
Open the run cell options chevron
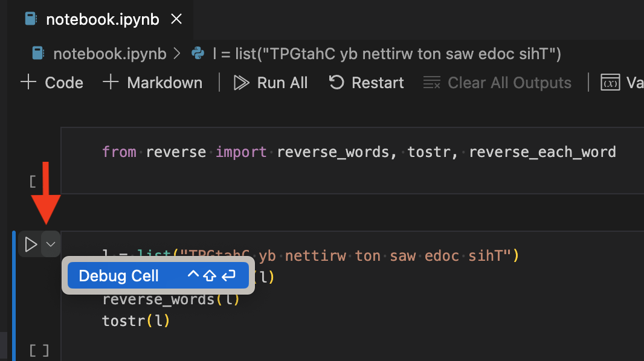click(x=51, y=244)
